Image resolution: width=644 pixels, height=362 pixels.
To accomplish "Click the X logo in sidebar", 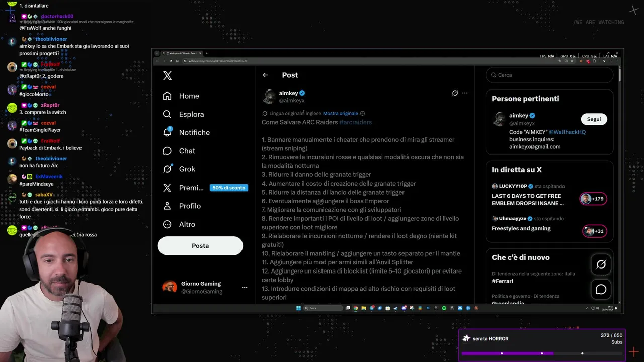I will tap(168, 75).
